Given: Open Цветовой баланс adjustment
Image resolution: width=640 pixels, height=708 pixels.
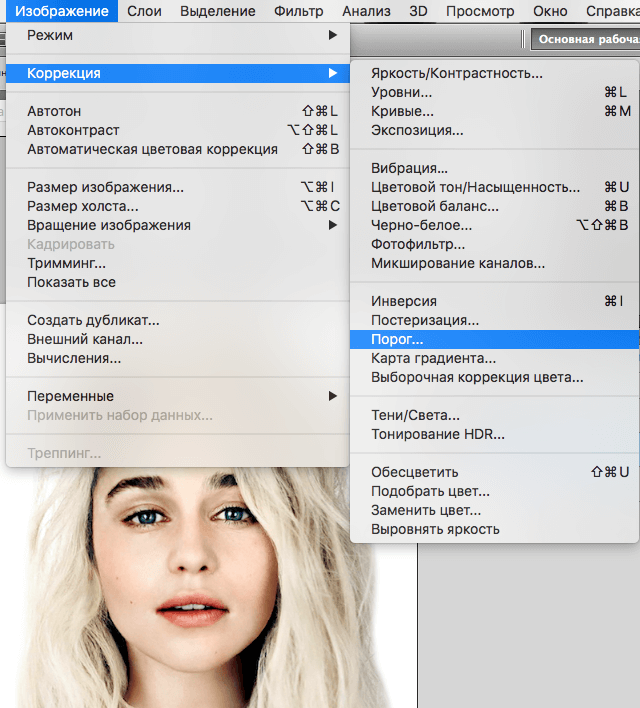Looking at the screenshot, I should [x=495, y=206].
